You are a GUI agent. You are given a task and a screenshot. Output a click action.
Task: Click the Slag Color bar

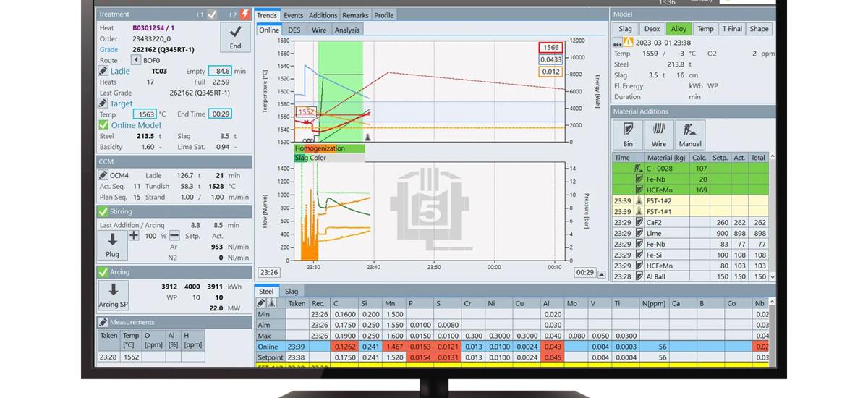(329, 158)
